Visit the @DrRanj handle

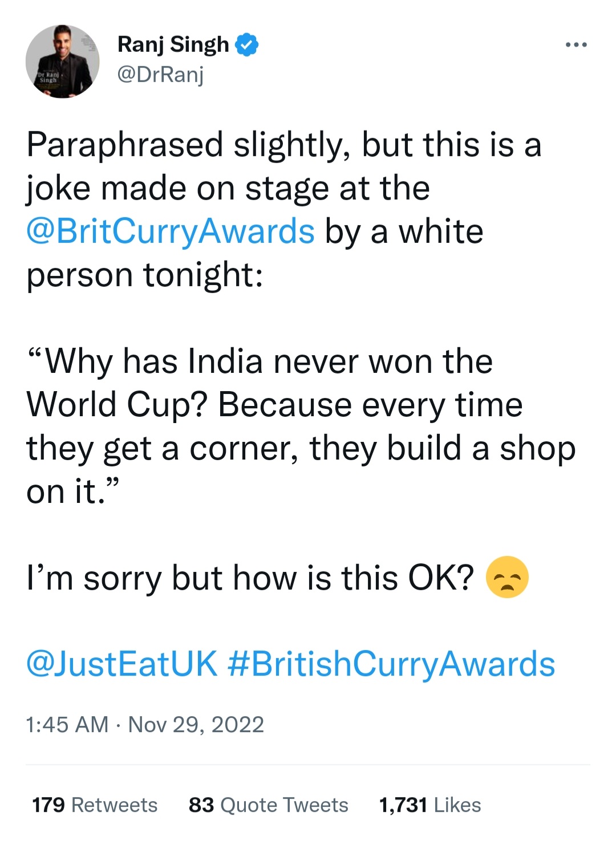pos(160,75)
